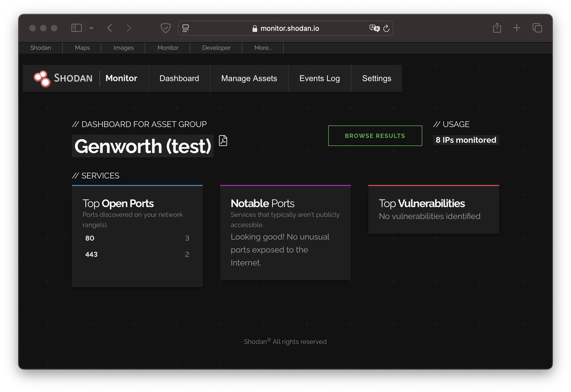Show the tab overview

tap(537, 28)
